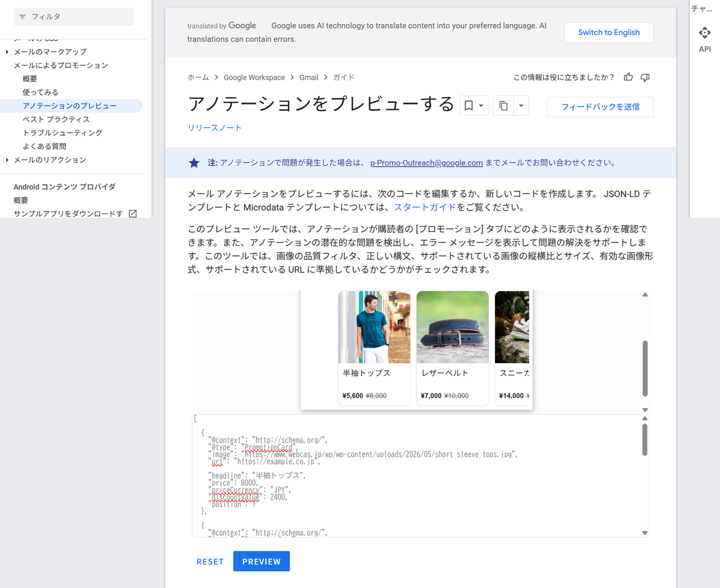Open the copy page dropdown arrow
Viewport: 720px width, 588px height.
click(x=521, y=106)
